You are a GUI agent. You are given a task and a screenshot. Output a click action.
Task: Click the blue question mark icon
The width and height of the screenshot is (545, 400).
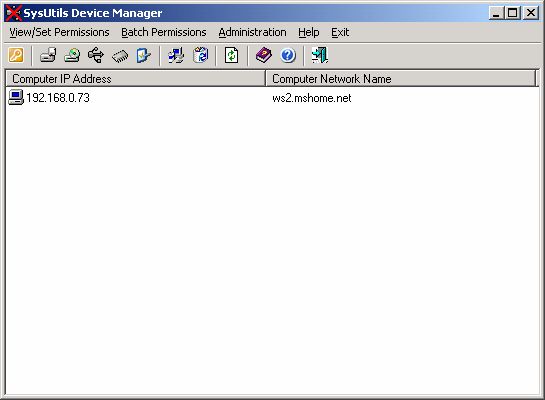(288, 55)
